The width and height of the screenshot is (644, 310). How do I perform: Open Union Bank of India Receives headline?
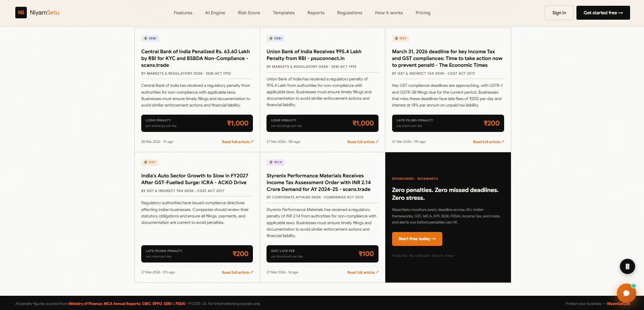(x=314, y=55)
